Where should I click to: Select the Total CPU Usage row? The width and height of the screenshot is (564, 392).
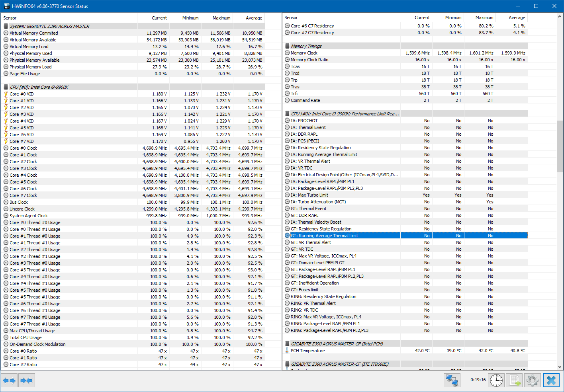click(x=134, y=337)
